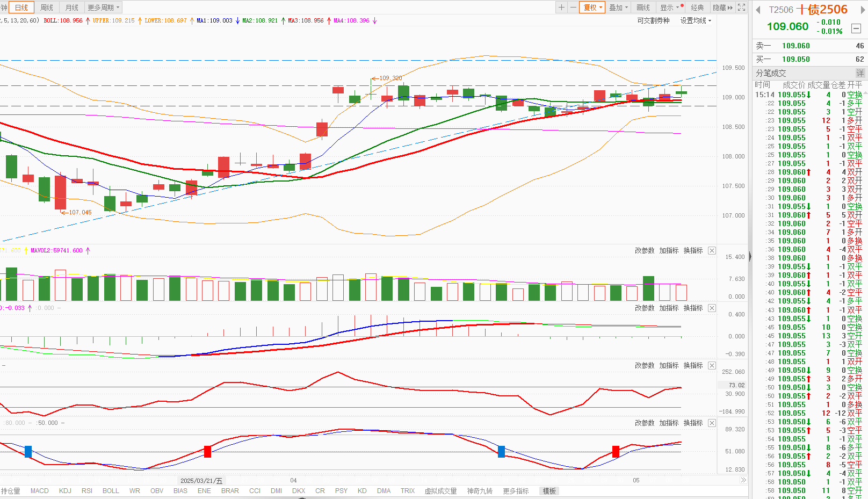Select DMI indicator tab
868x499 pixels.
[x=277, y=491]
